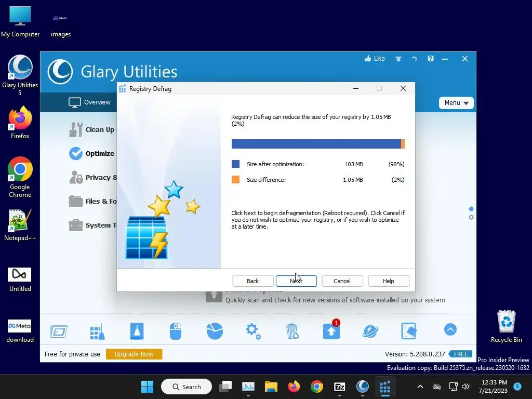Open File Explorer from the taskbar
Image resolution: width=532 pixels, height=399 pixels.
[271, 387]
